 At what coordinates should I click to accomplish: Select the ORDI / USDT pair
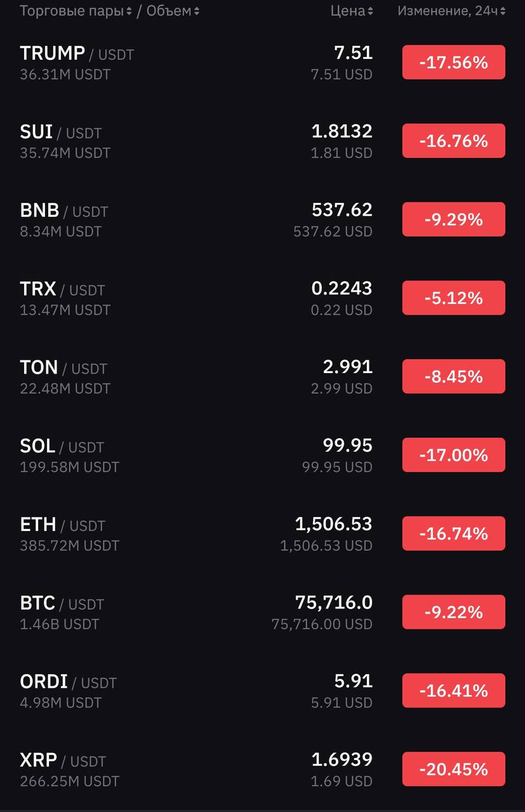262,691
